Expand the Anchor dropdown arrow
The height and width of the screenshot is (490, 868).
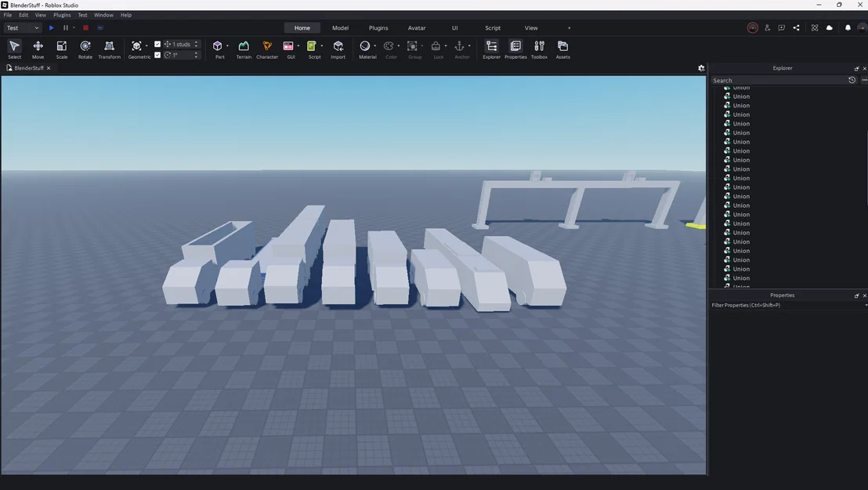click(x=469, y=46)
